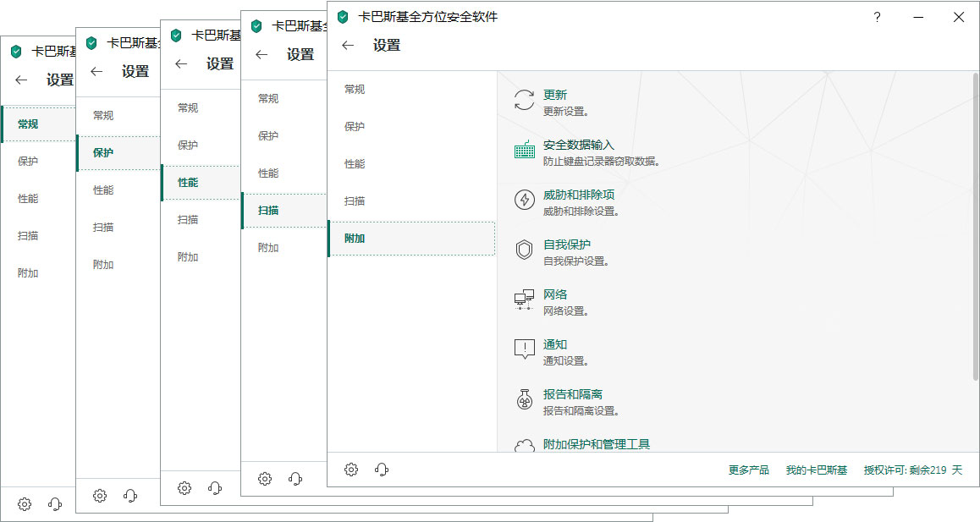Click the 附加 tab in the window with 扫描 highlighted
The height and width of the screenshot is (522, 980).
point(268,248)
